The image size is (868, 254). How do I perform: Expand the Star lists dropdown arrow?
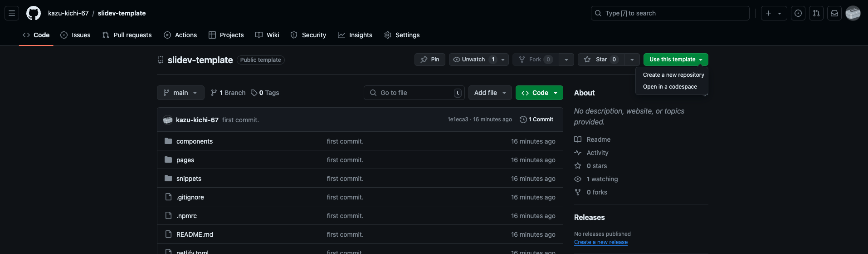632,60
